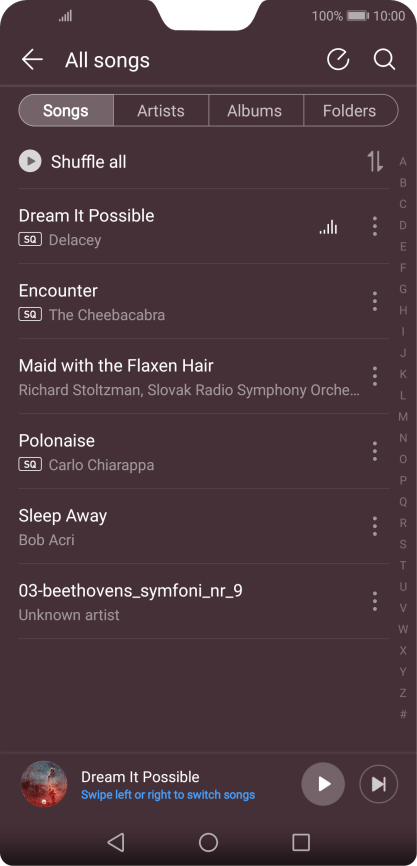Skip to the next track
417x866 pixels.
[378, 784]
